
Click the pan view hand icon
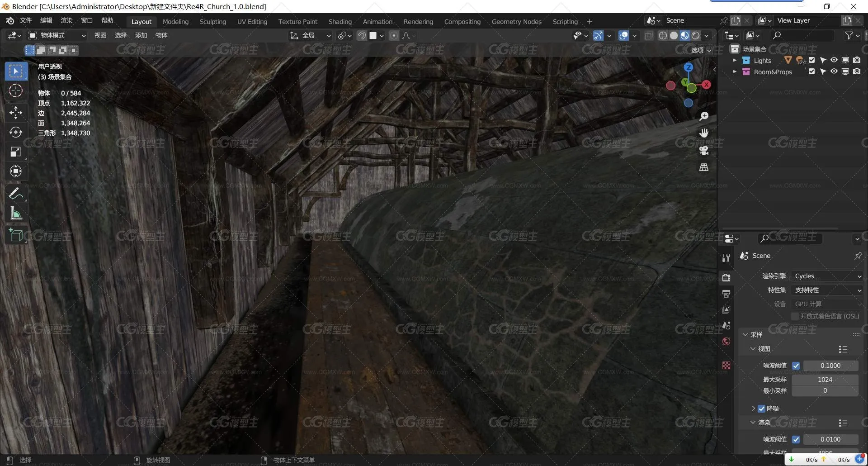[x=704, y=133]
